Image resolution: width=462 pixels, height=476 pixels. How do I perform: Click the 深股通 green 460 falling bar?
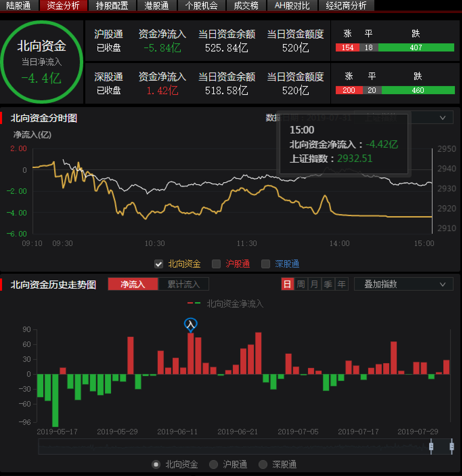click(418, 90)
